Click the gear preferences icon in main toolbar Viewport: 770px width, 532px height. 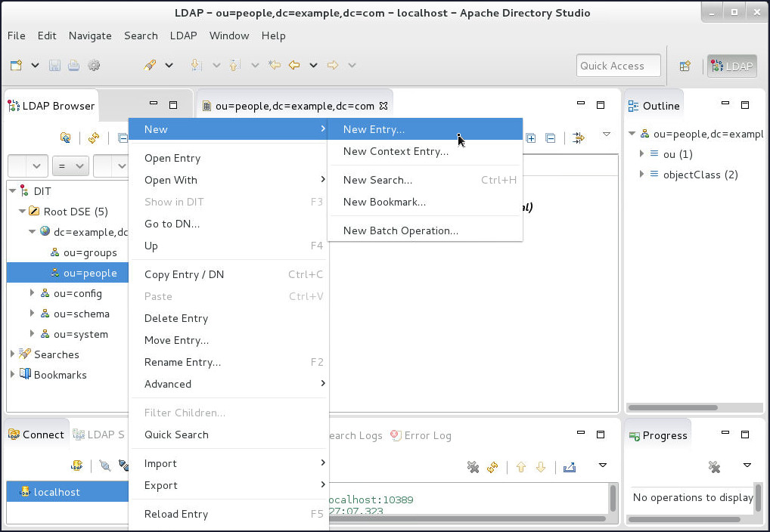(94, 65)
